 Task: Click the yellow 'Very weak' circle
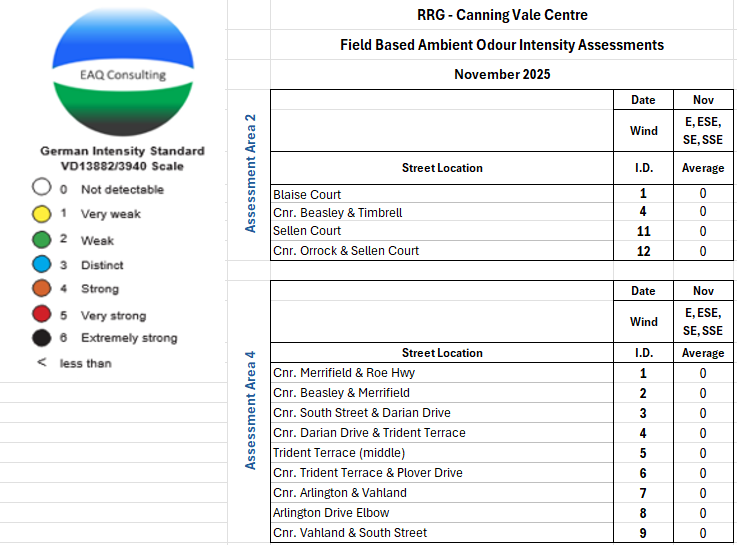pyautogui.click(x=41, y=213)
